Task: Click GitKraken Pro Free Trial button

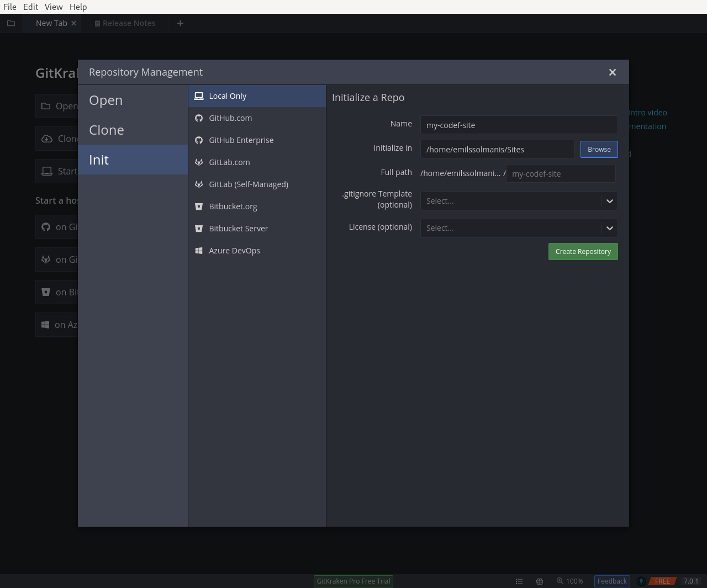Action: [353, 581]
